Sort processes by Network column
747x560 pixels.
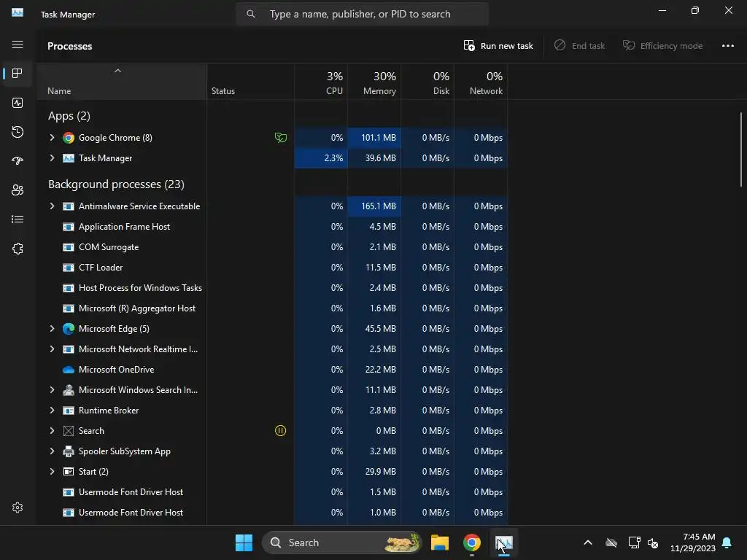tap(481, 82)
